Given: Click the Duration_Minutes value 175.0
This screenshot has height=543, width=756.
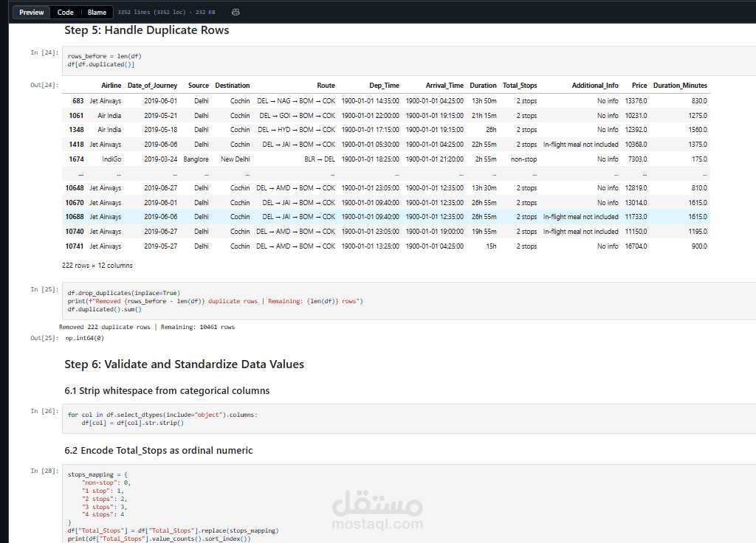Looking at the screenshot, I should [700, 159].
